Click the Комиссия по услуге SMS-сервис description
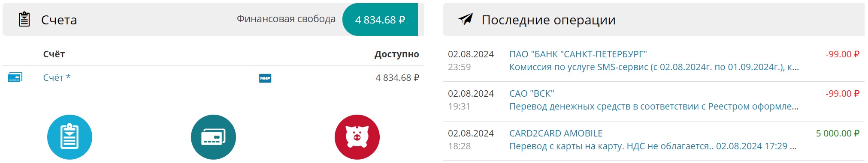Viewport: 868px width, 163px height. point(654,67)
